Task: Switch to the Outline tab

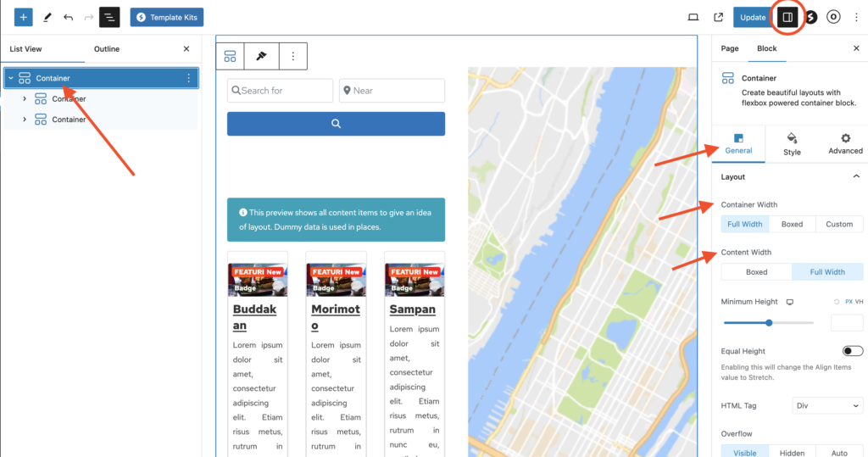Action: click(107, 49)
